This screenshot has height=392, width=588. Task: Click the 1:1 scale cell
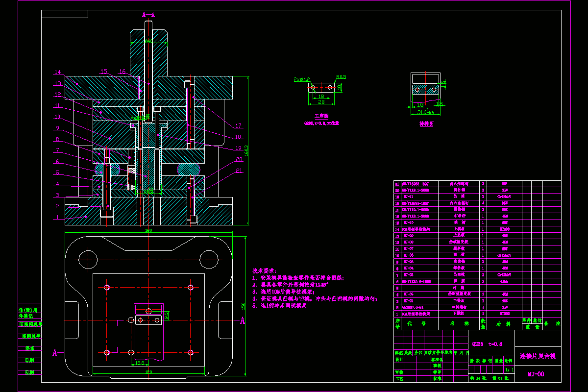tap(510, 370)
